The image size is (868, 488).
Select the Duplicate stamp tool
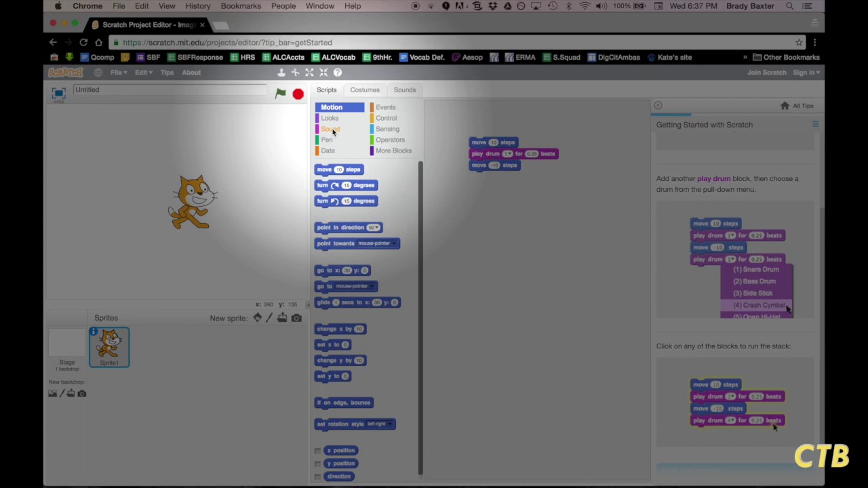(x=281, y=73)
